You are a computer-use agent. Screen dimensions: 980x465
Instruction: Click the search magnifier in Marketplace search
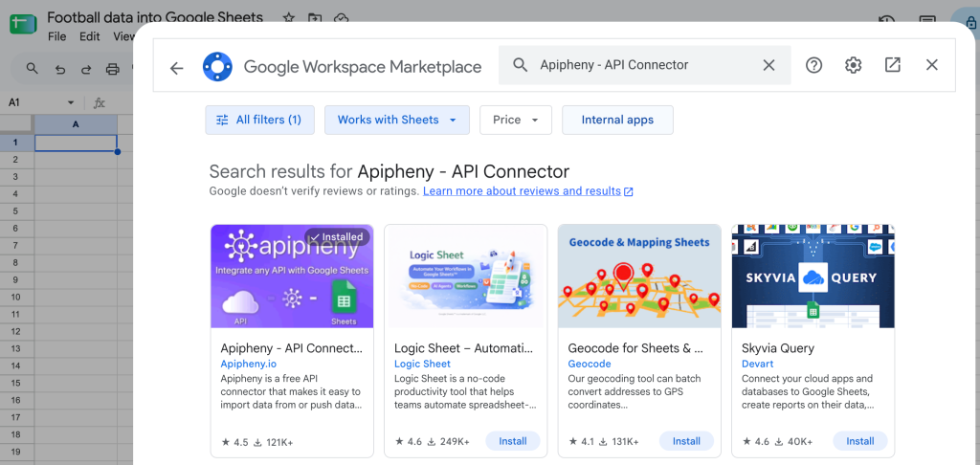[520, 65]
